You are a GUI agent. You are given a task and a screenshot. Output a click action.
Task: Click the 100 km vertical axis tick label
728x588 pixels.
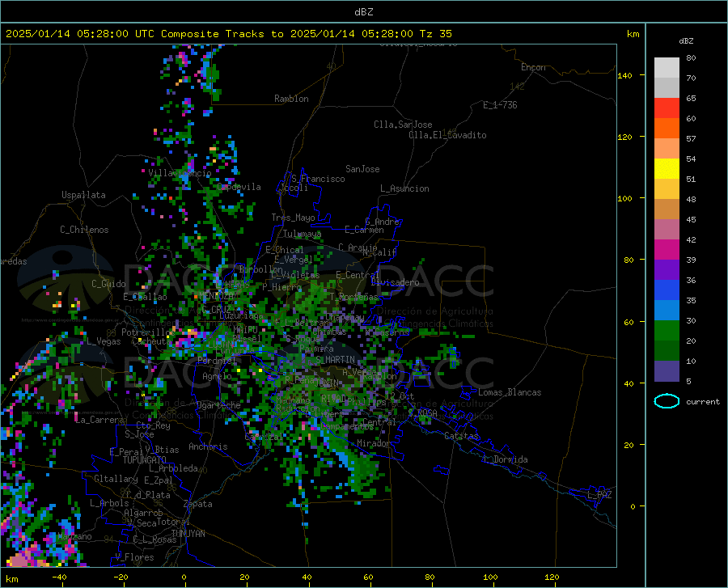(624, 198)
